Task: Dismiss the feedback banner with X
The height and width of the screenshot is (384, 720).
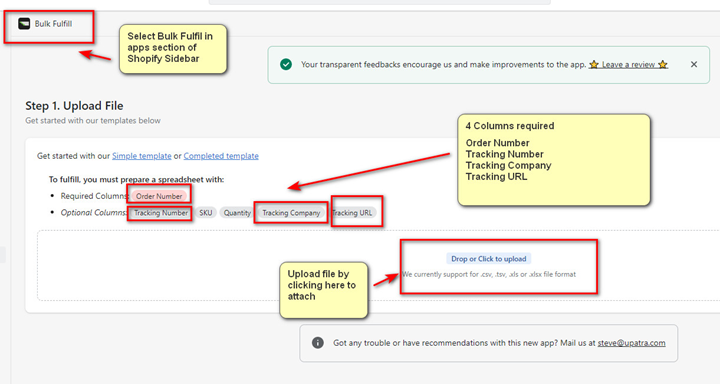Action: coord(694,64)
